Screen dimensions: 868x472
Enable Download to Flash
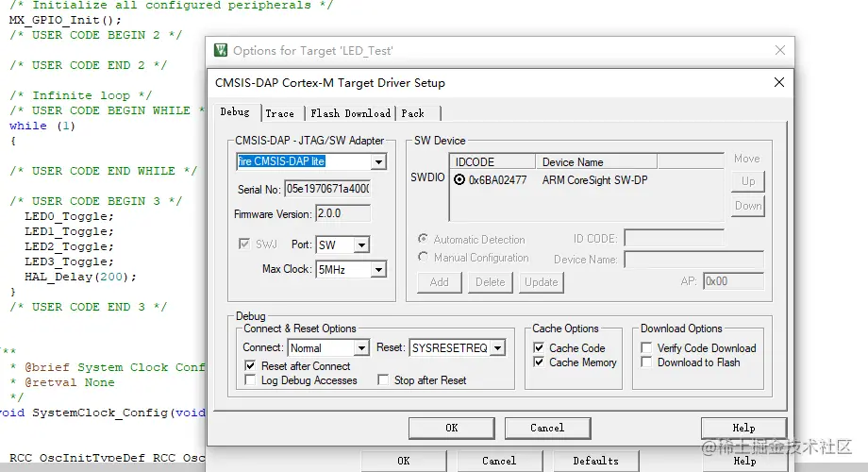pos(646,362)
